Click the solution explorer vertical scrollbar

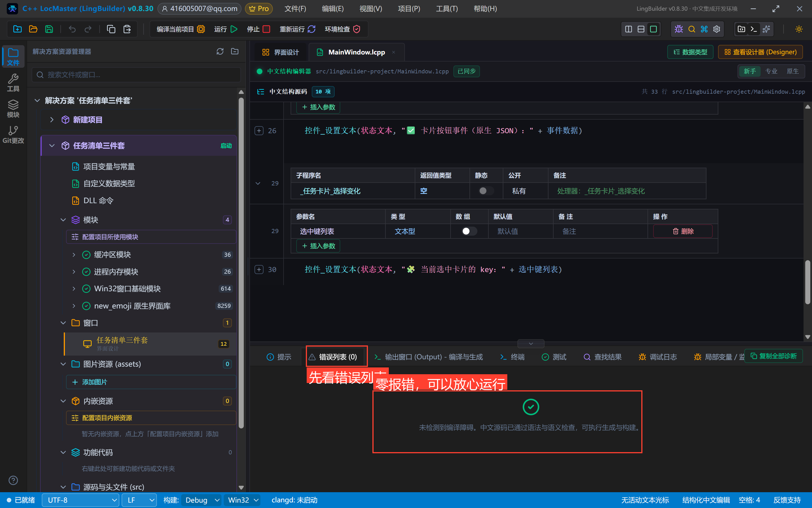pos(241,263)
